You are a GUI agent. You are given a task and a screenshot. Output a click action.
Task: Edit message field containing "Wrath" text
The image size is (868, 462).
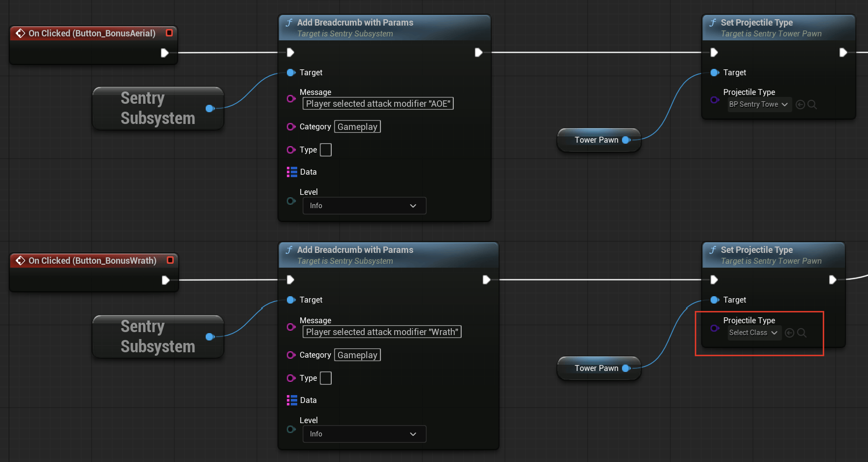point(382,332)
